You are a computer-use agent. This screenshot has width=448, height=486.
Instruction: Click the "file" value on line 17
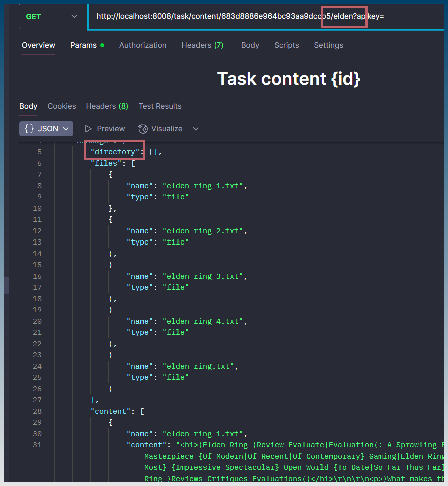pyautogui.click(x=176, y=287)
